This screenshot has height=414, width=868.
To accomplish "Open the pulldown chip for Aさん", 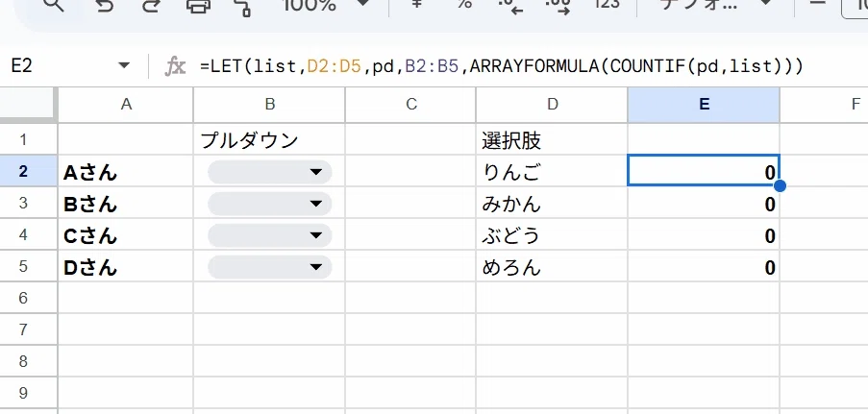I will [x=269, y=172].
